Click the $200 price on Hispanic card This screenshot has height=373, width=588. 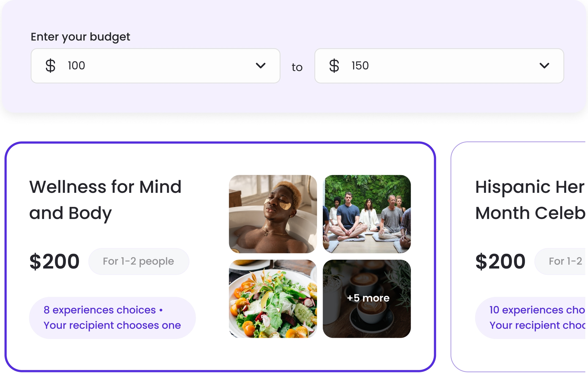point(500,262)
